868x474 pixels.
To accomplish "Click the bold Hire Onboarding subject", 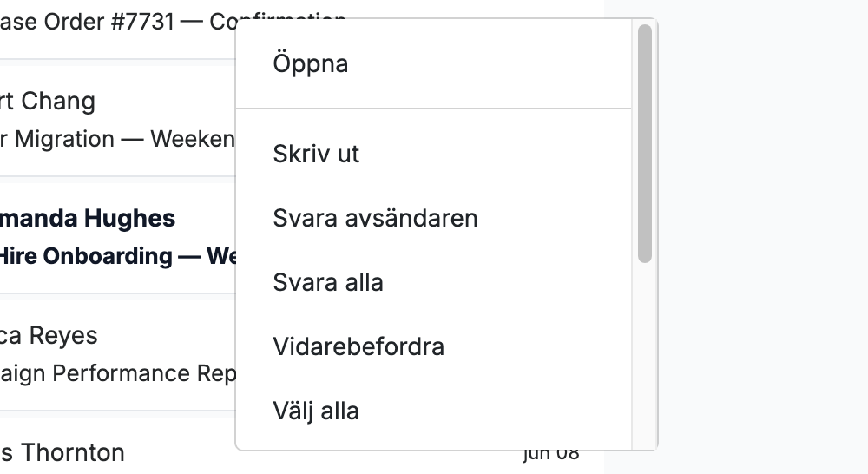I will tap(117, 256).
